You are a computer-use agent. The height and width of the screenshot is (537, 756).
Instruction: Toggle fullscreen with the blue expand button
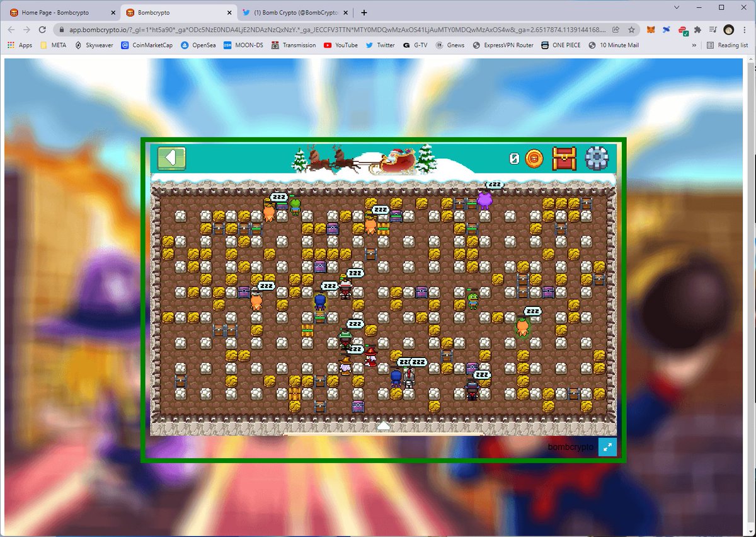pos(607,446)
